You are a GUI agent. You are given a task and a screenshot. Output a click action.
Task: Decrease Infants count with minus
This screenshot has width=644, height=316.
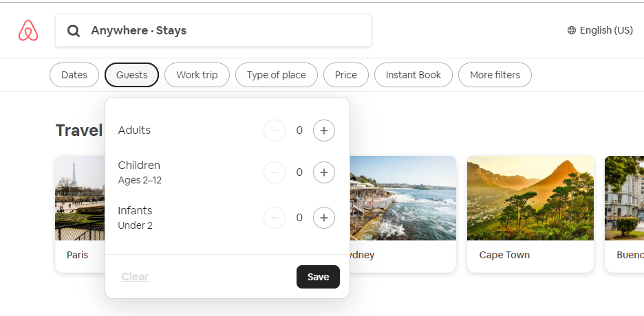[275, 218]
